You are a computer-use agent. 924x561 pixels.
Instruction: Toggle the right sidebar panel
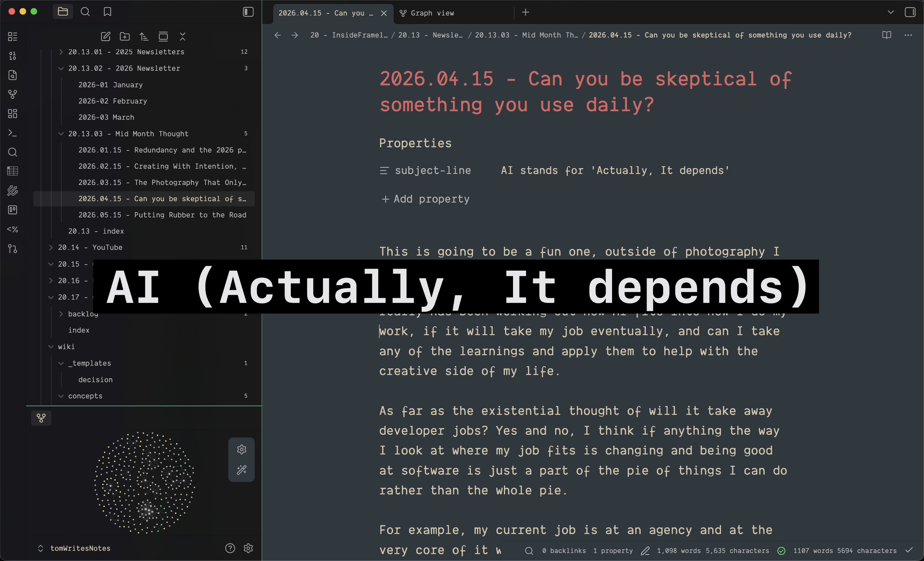910,12
